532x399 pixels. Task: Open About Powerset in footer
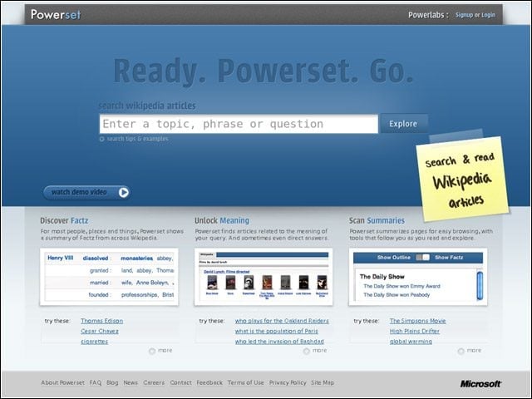[63, 382]
